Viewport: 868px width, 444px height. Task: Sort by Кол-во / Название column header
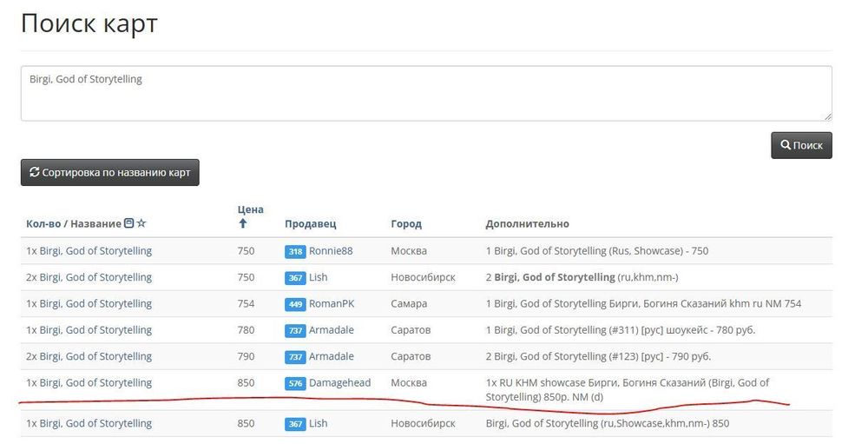73,224
